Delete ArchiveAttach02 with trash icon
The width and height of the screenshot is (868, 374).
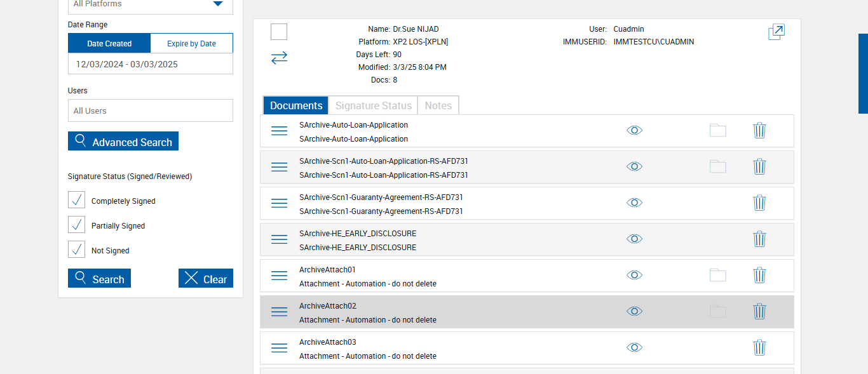pos(759,311)
